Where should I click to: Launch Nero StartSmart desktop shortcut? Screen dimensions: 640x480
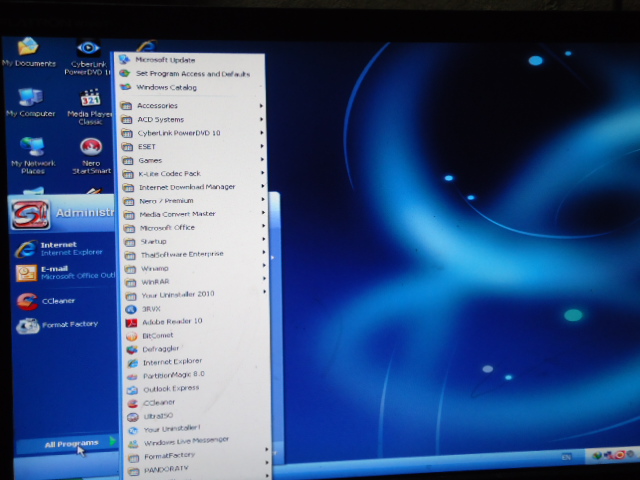(91, 156)
